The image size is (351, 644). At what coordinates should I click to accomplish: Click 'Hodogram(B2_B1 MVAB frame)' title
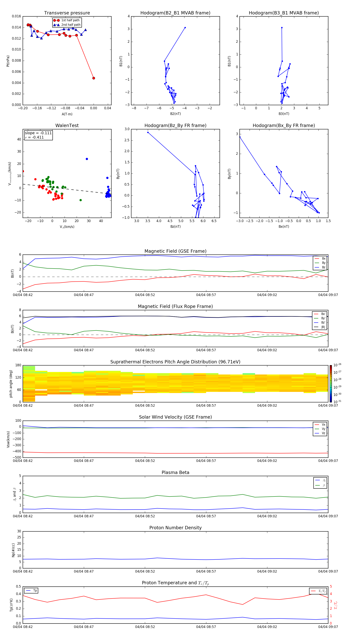pyautogui.click(x=175, y=13)
